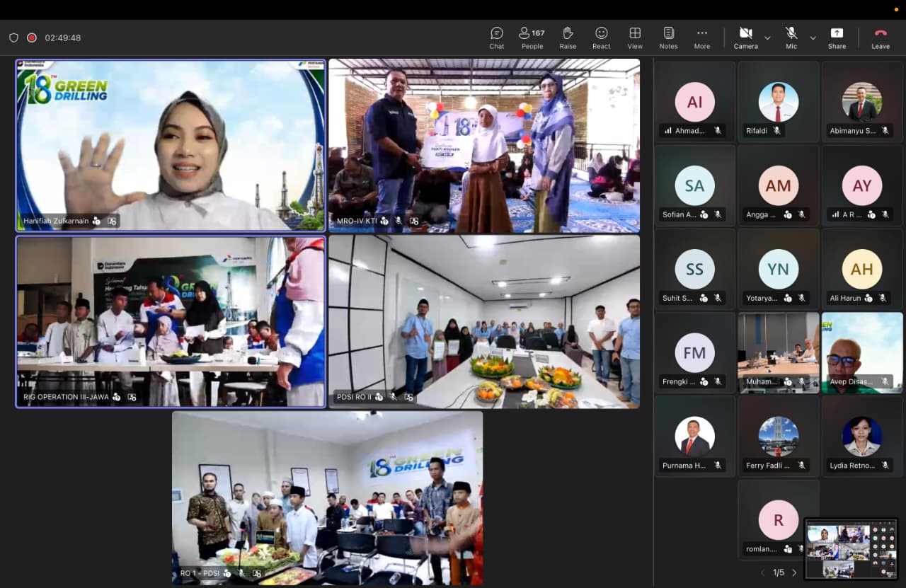906x588 pixels.
Task: Open the meeting Chat panel
Action: [497, 38]
